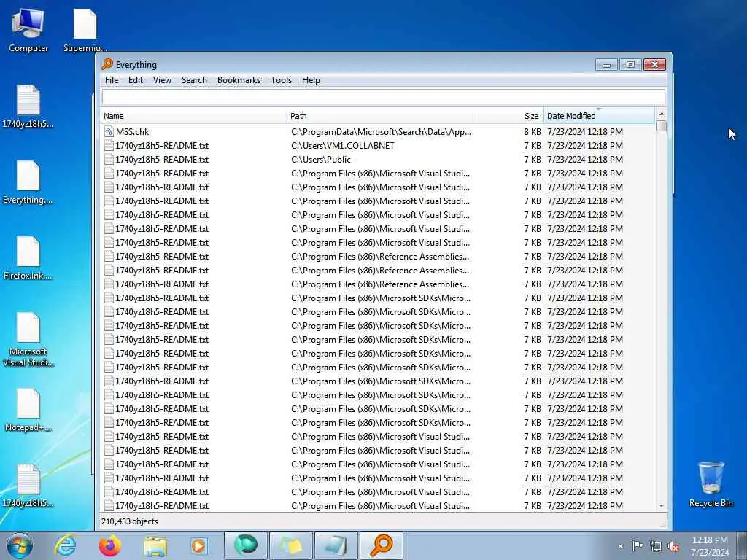Maximize the Everything window
The width and height of the screenshot is (747, 560).
coord(630,64)
